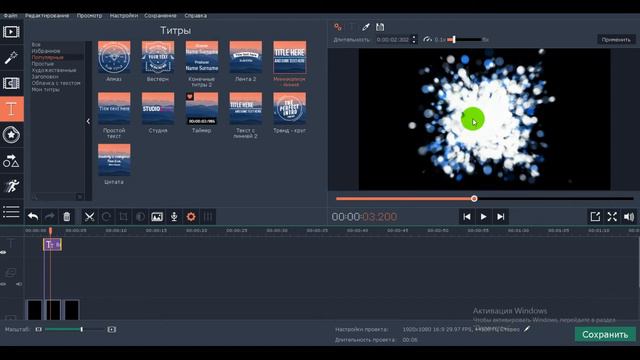Click the green Сохранить button
640x360 pixels.
coord(605,334)
